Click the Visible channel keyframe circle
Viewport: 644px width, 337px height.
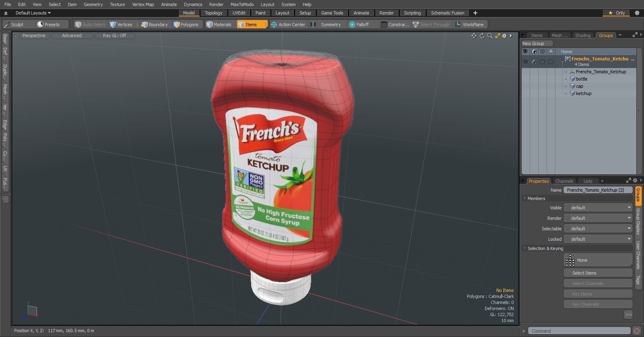coord(566,208)
